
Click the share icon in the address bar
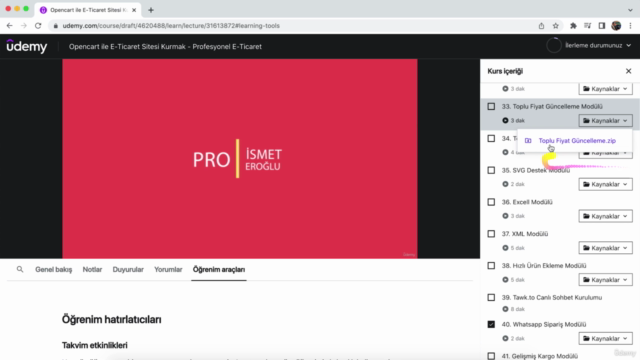(x=541, y=26)
